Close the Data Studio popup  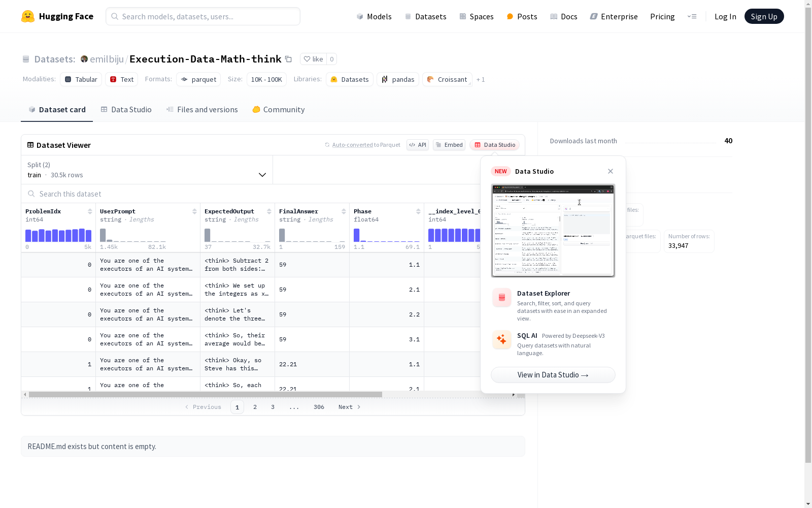click(x=611, y=171)
